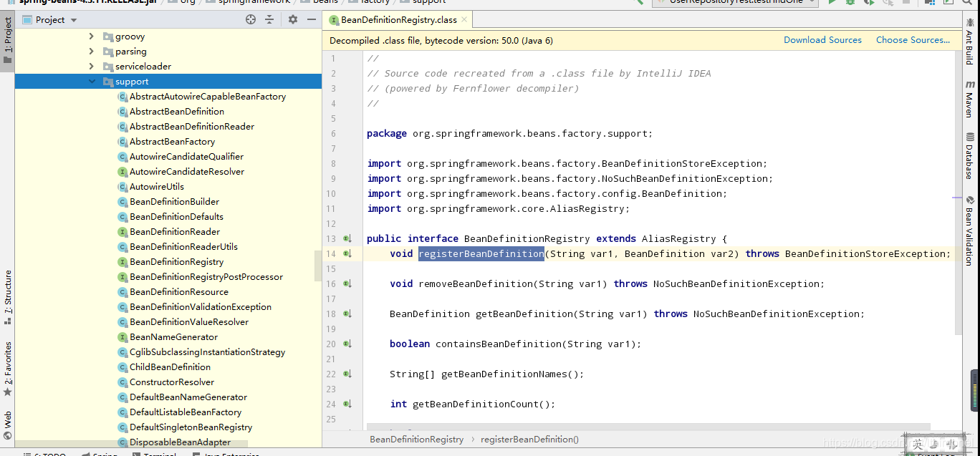The width and height of the screenshot is (980, 456).
Task: Select BeanDefinitionValidationException in the tree
Action: [201, 307]
